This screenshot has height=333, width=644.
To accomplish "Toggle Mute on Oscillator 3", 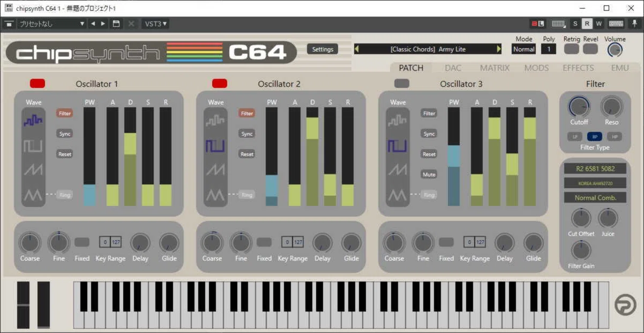I will pyautogui.click(x=429, y=174).
